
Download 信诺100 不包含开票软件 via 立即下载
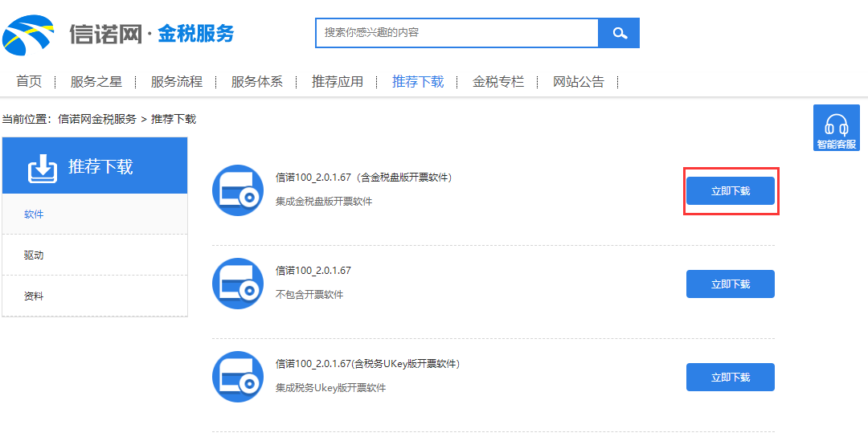[x=730, y=284]
